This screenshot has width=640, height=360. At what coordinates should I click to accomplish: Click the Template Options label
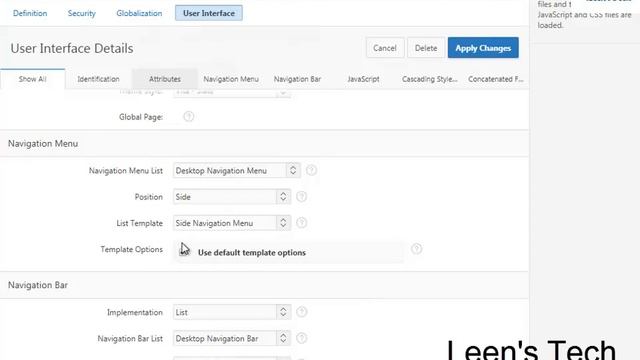tap(131, 249)
